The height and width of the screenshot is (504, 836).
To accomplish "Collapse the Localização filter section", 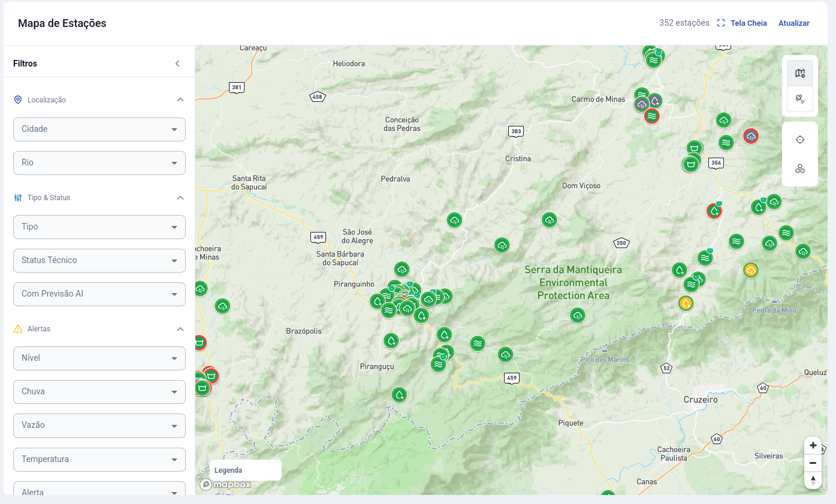I will (x=180, y=99).
